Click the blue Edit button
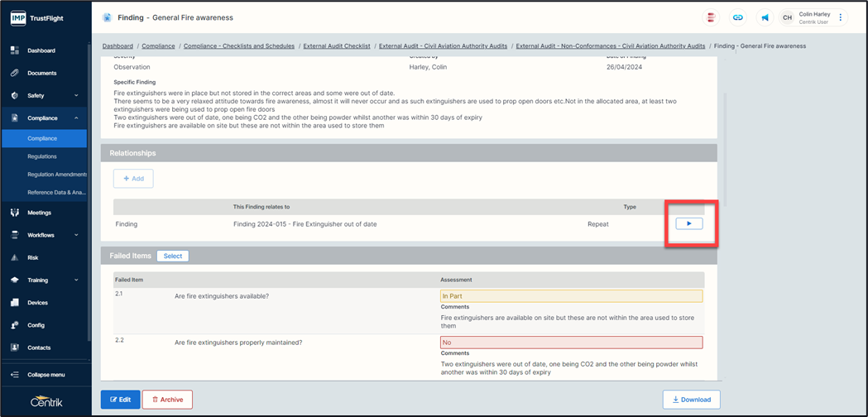Screen dimensions: 868x417 pyautogui.click(x=120, y=400)
